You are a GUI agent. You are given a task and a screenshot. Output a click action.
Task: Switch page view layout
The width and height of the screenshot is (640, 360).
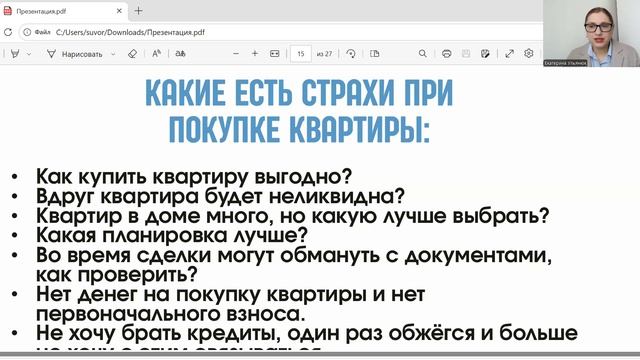[x=374, y=53]
